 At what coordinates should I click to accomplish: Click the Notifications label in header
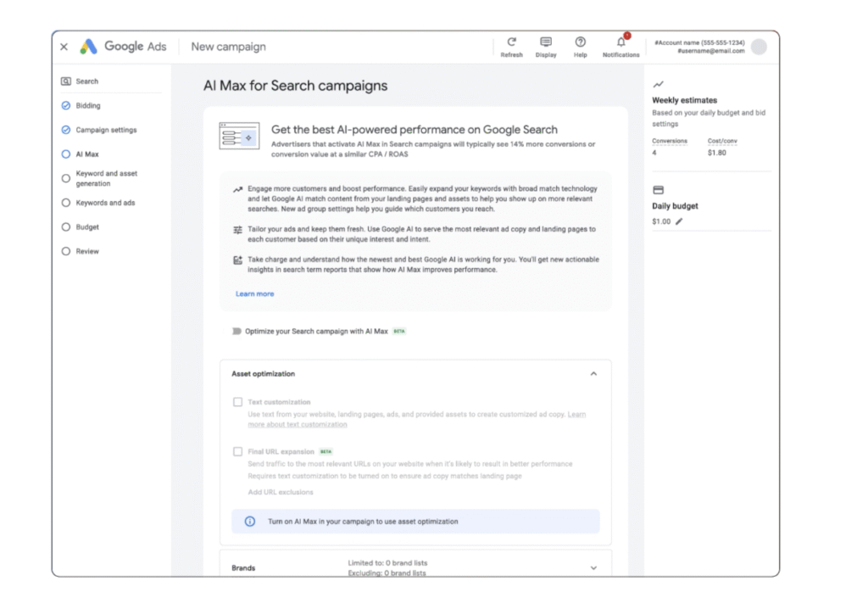pyautogui.click(x=621, y=55)
